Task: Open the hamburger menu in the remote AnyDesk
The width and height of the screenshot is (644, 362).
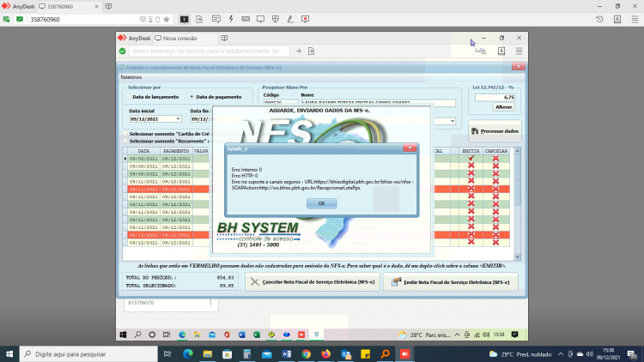Action: [519, 51]
